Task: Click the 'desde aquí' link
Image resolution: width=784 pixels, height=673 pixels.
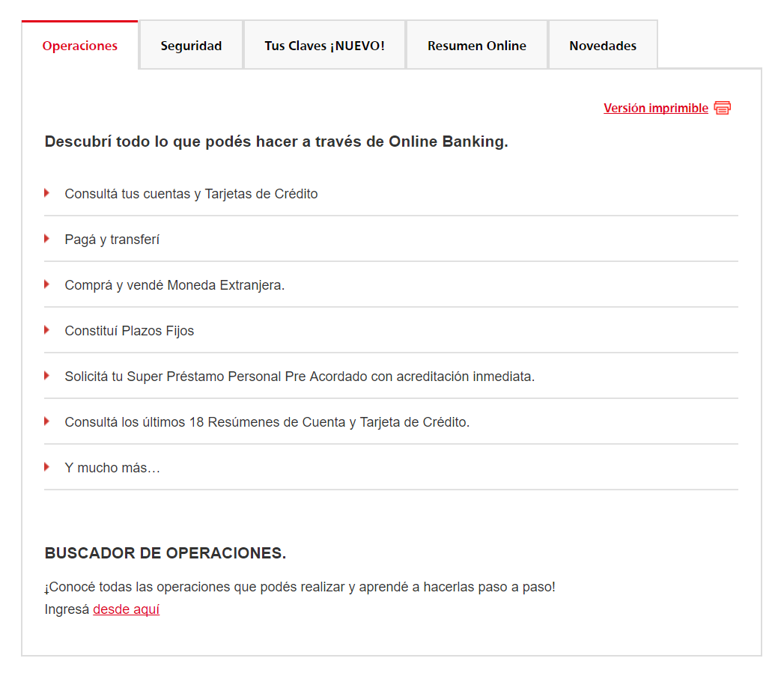Action: coord(126,609)
